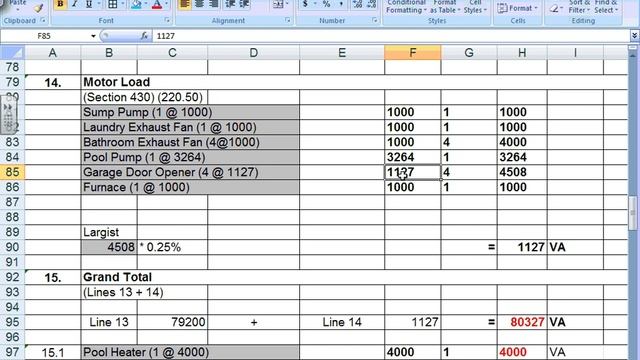
Task: Open Format as Table gallery
Action: click(445, 7)
